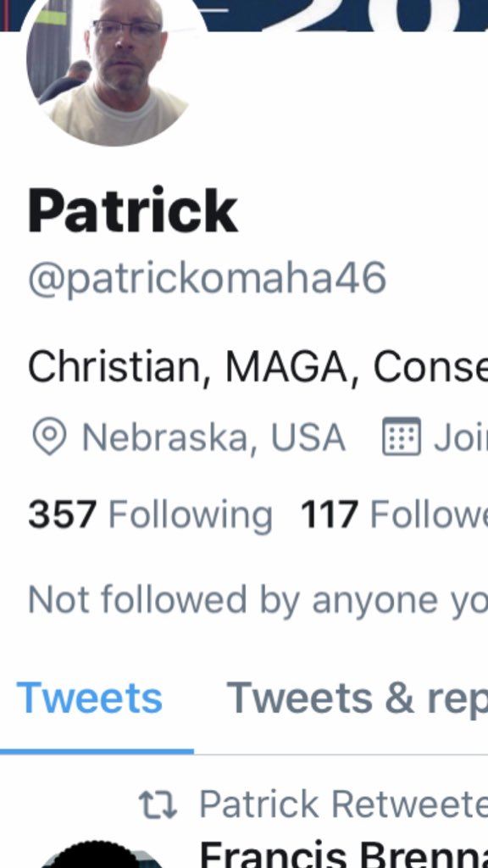View the 117 Followers list
488x868 pixels.
pyautogui.click(x=394, y=515)
